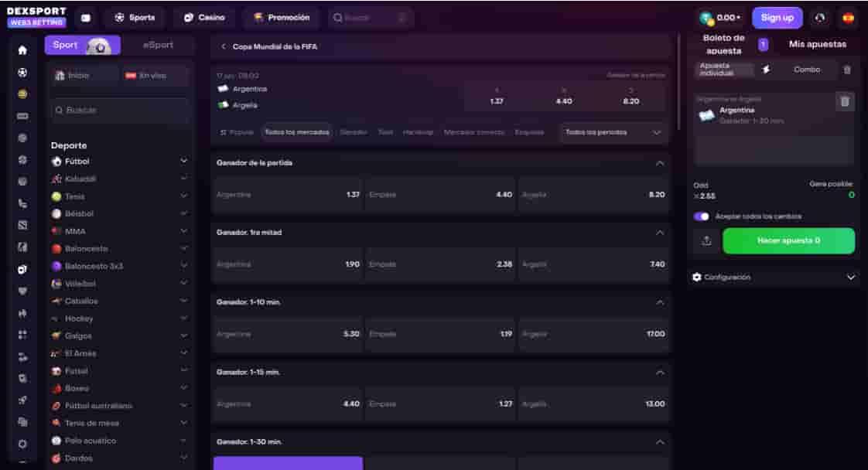The image size is (868, 470).
Task: Expand the Tenis sport chevron
Action: coord(184,196)
